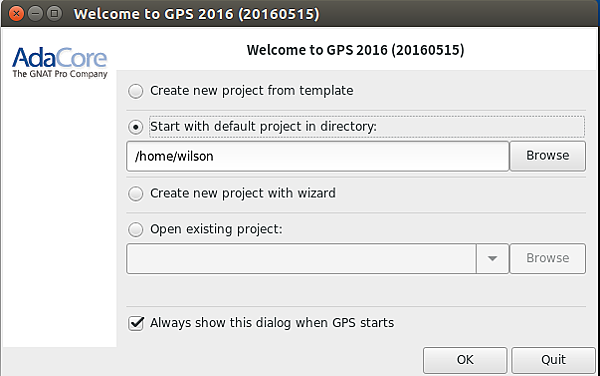Choose Start with default project radio button

tap(135, 127)
